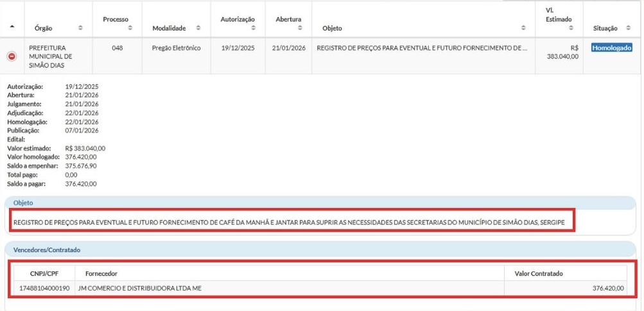644x311 pixels.
Task: Collapse the Prefeitura Municipal row with red minus icon
Action: point(12,56)
